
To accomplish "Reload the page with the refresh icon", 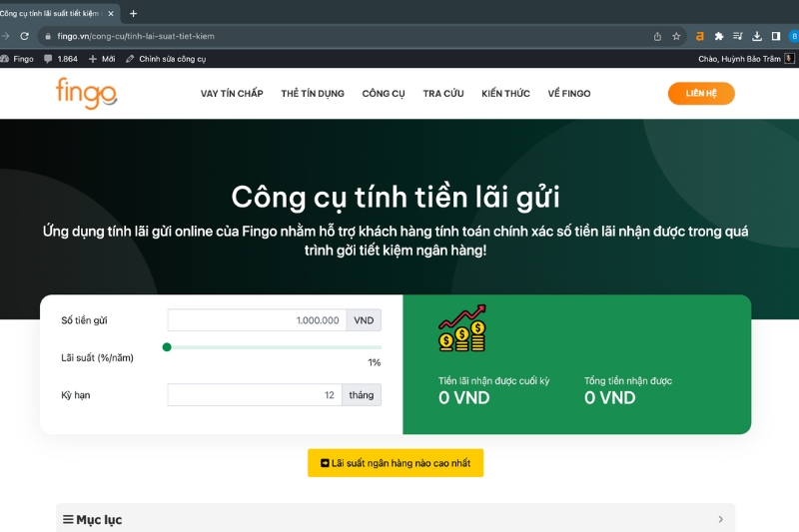I will point(24,36).
